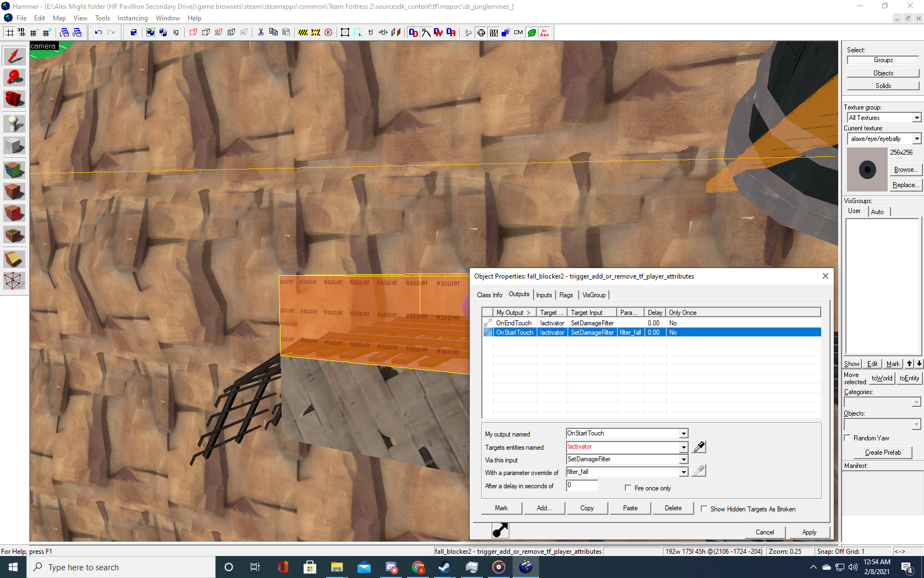Screen dimensions: 924x578
Task: Open the Objects dropdown under Categories
Action: pos(916,424)
